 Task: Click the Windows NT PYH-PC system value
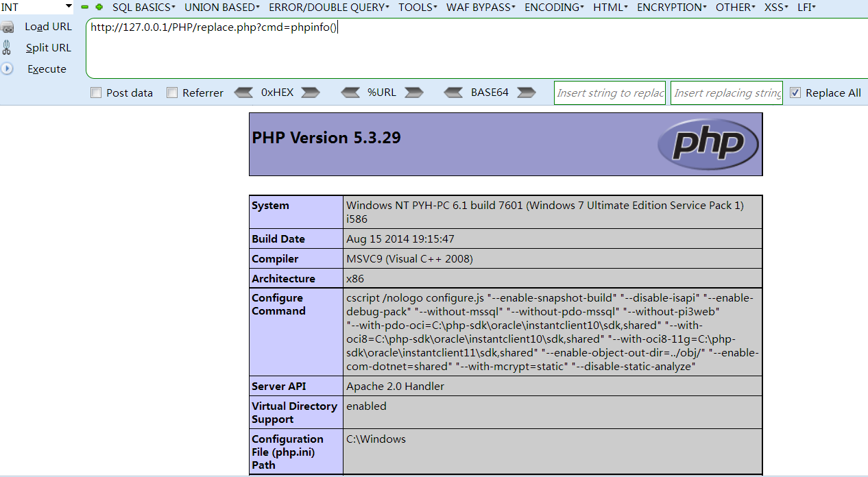click(x=545, y=212)
